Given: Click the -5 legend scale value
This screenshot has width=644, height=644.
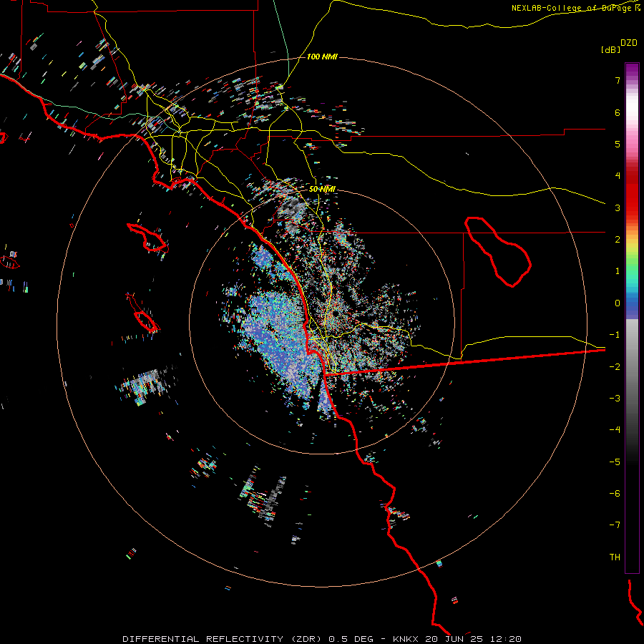Looking at the screenshot, I should [615, 462].
